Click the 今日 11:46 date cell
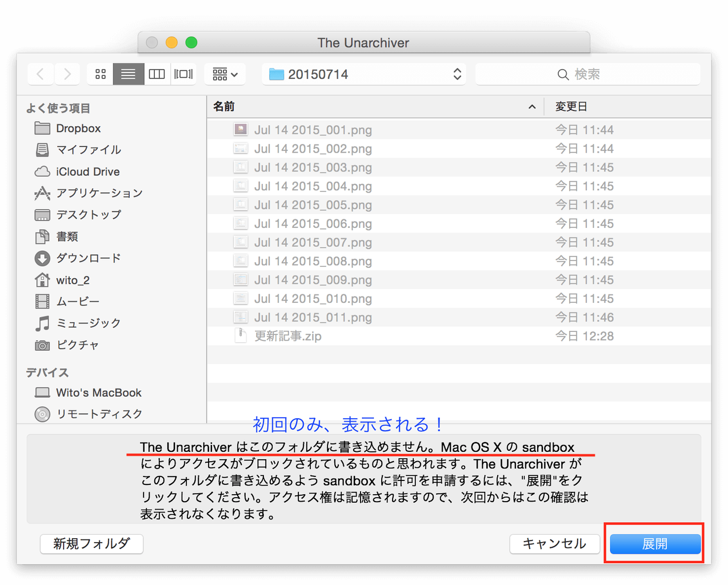Viewport: 728px width, 585px height. (585, 317)
